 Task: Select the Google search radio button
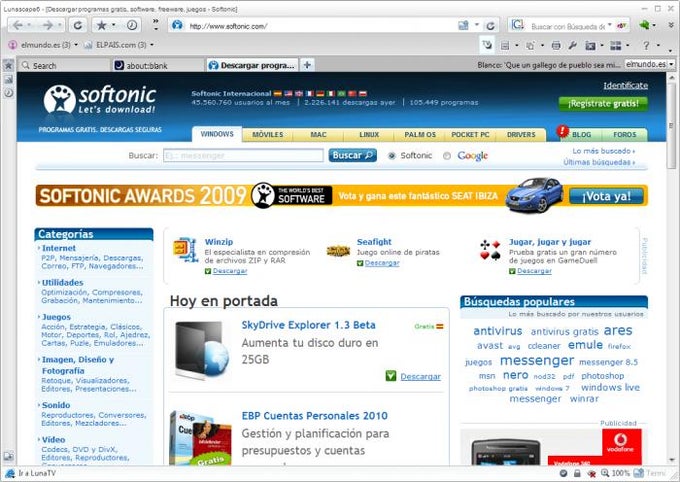447,156
